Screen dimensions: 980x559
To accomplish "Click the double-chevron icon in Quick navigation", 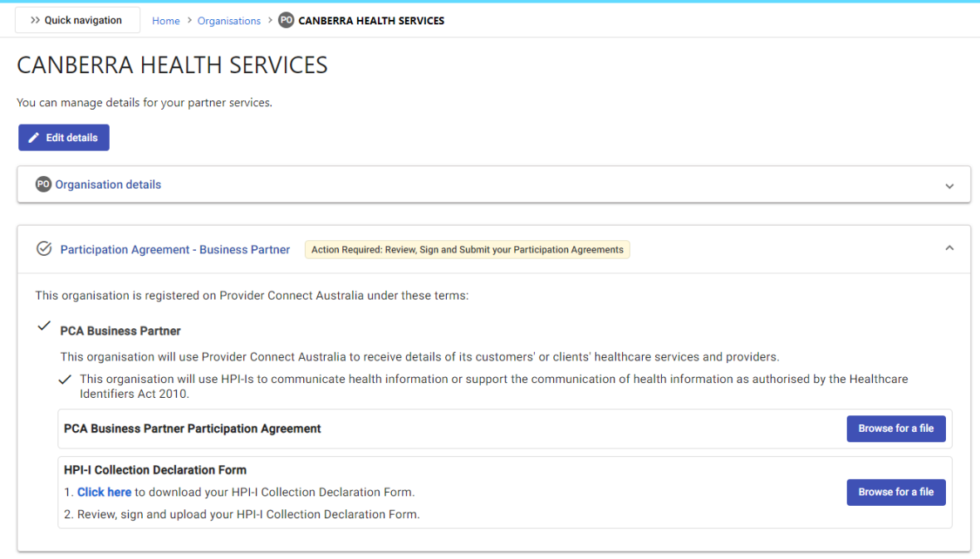I will tap(35, 20).
